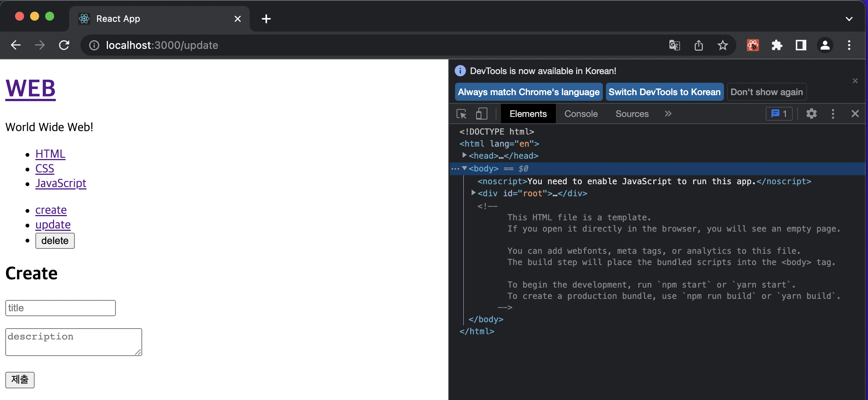868x400 pixels.
Task: Go forward with the forward arrow
Action: (x=40, y=45)
